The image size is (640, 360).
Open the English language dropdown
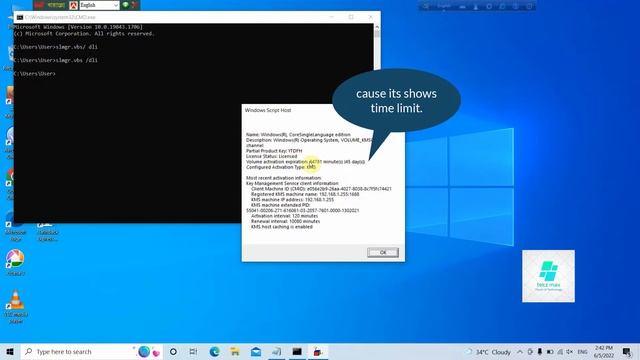pyautogui.click(x=99, y=5)
